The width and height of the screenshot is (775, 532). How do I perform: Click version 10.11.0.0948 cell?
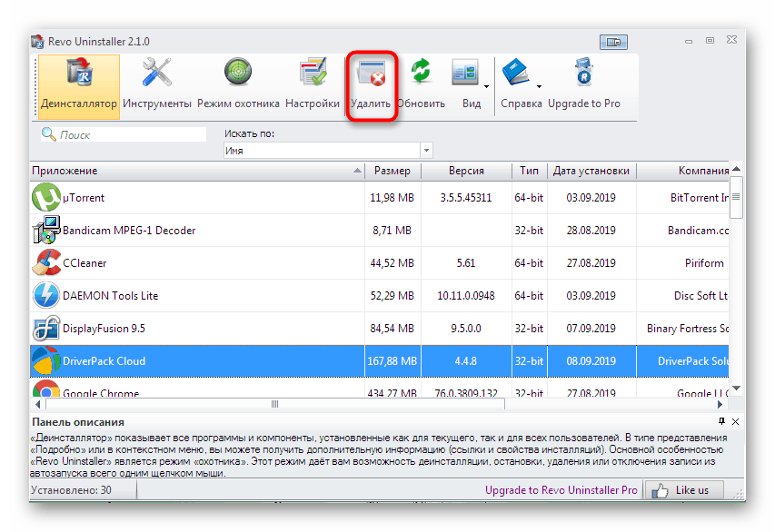466,295
